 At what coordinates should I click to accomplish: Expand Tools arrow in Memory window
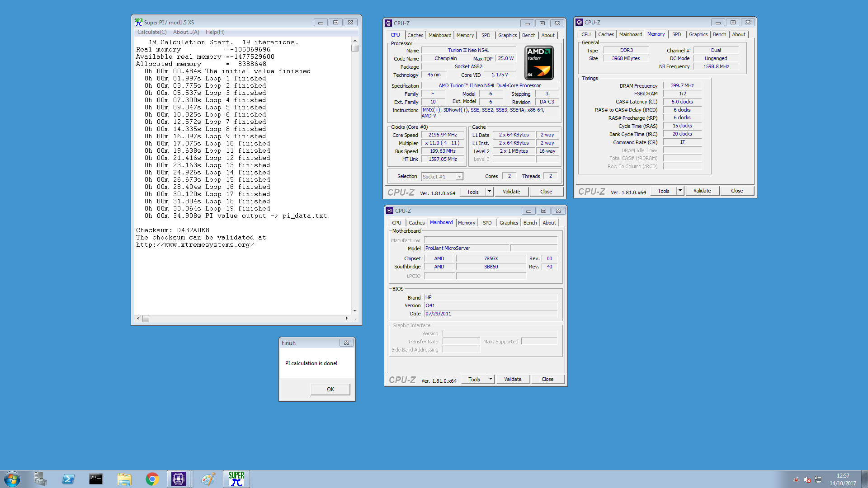tap(680, 191)
